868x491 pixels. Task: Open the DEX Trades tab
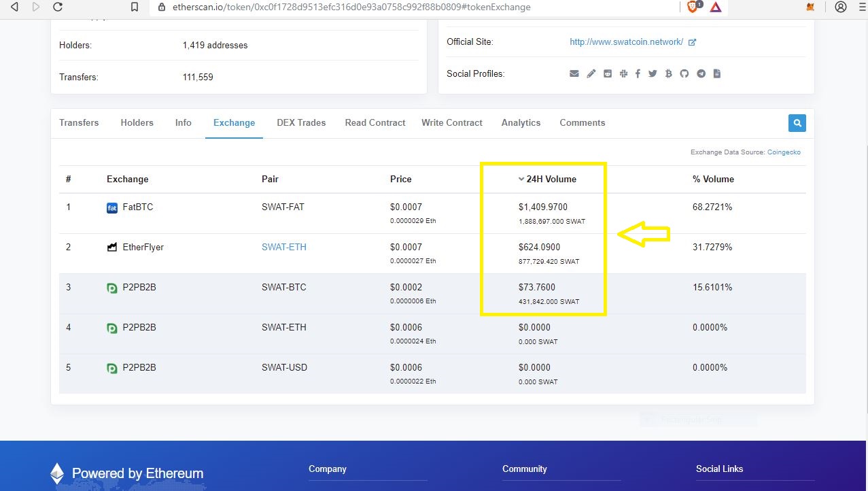[x=301, y=123]
